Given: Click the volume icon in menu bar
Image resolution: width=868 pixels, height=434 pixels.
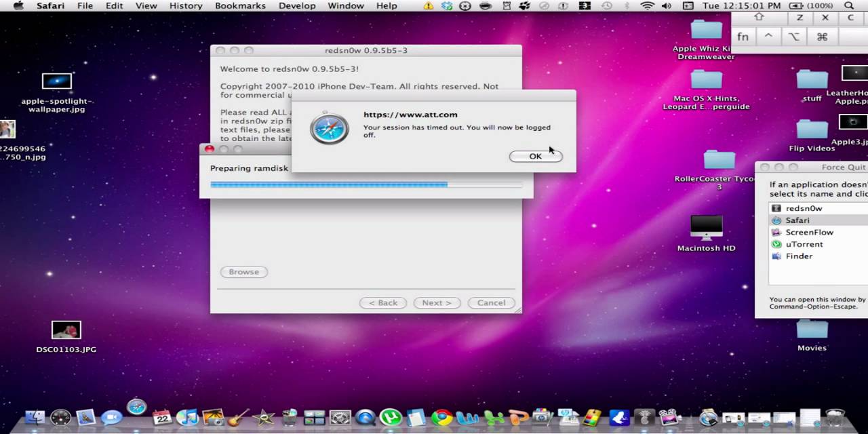Looking at the screenshot, I should (x=667, y=5).
